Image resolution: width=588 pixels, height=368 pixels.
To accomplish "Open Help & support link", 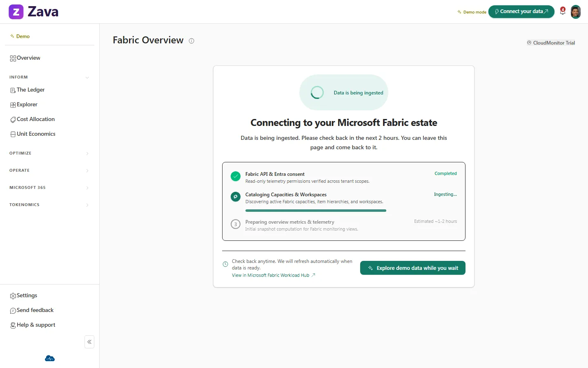I will click(50, 325).
